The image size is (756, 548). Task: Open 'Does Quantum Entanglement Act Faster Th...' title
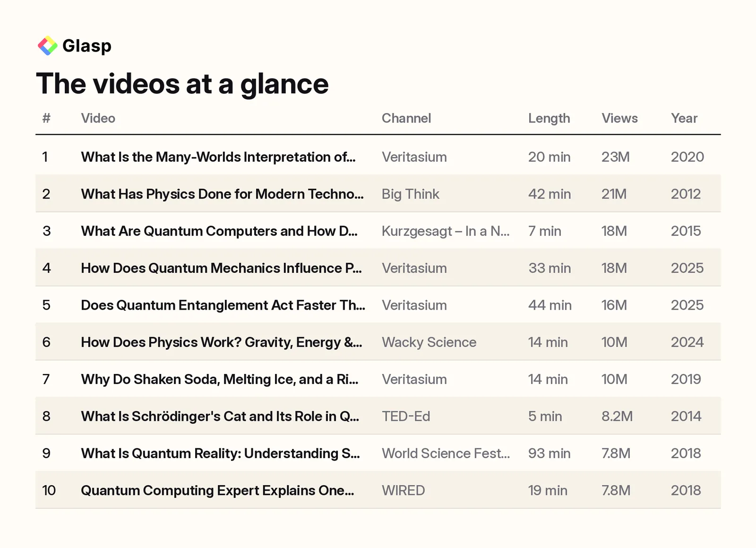[223, 305]
